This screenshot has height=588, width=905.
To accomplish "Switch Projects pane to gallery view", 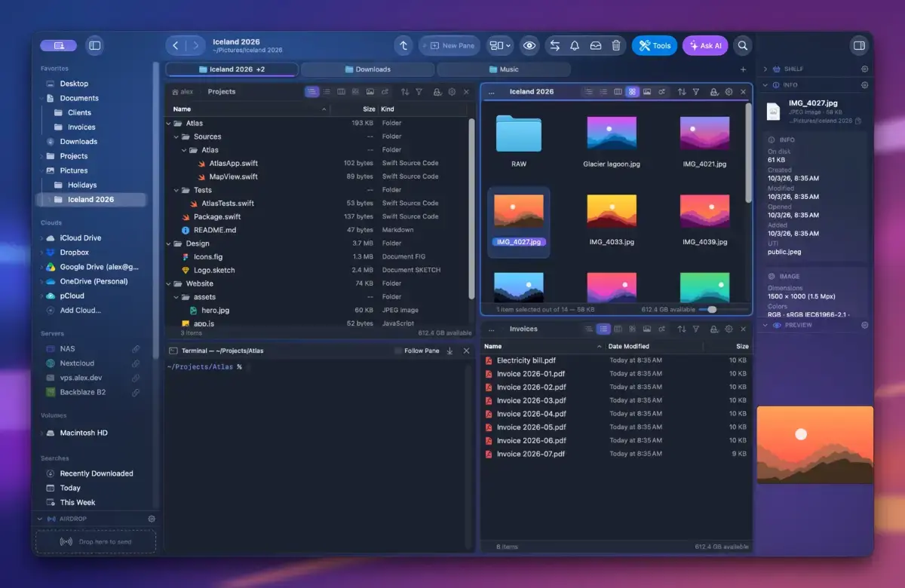I will 370,92.
